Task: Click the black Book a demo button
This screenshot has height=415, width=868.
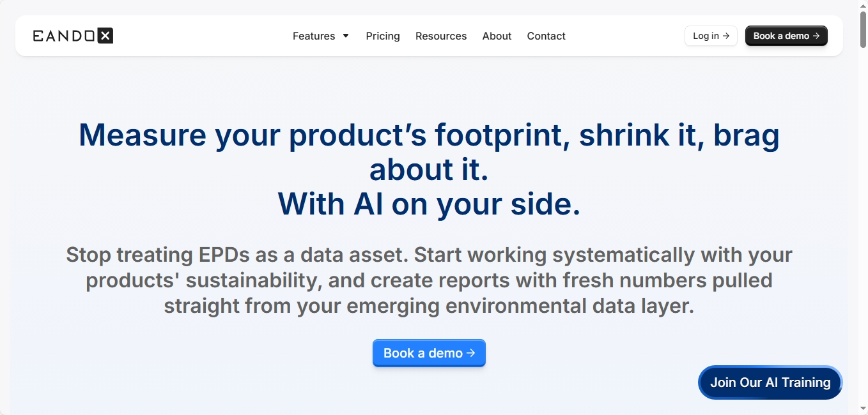Action: [786, 36]
